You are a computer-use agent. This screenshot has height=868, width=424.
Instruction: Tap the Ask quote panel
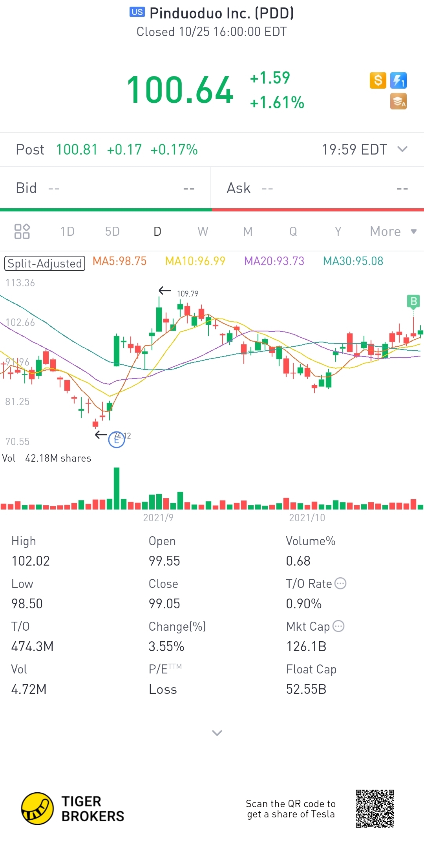tap(318, 188)
